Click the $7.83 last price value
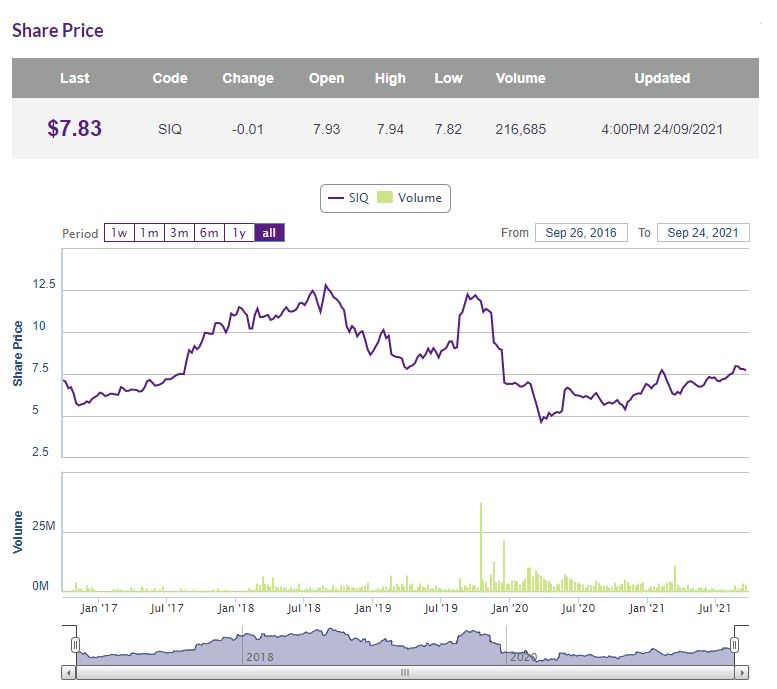Image resolution: width=777 pixels, height=689 pixels. [x=74, y=129]
